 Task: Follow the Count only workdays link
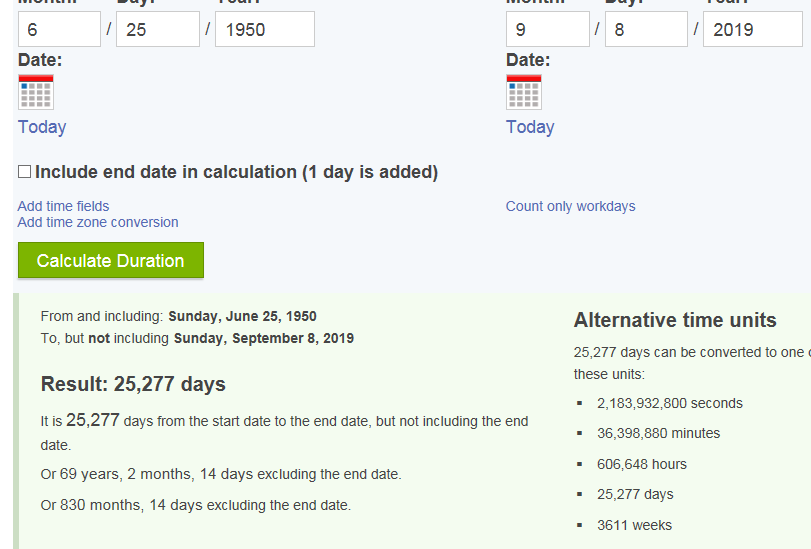coord(570,206)
